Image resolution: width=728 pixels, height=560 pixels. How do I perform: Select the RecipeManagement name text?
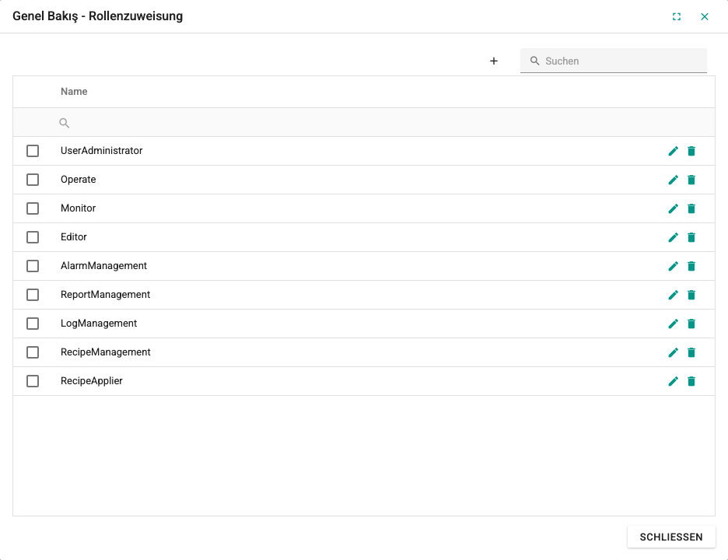[x=106, y=352]
